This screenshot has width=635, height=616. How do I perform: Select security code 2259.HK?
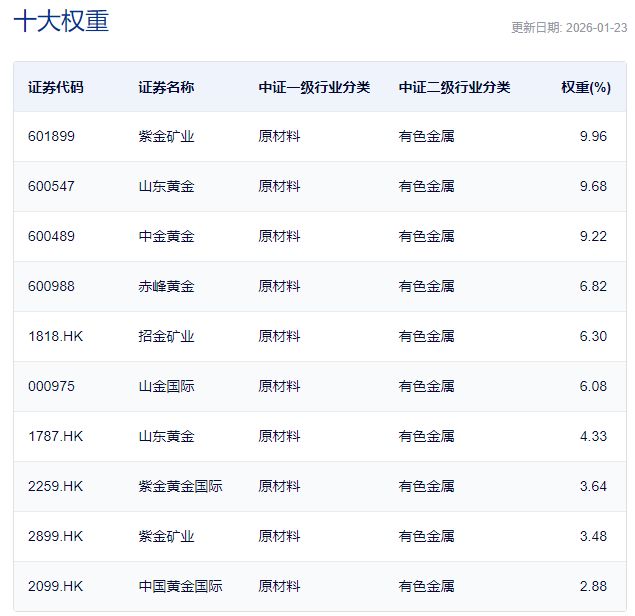pos(55,486)
